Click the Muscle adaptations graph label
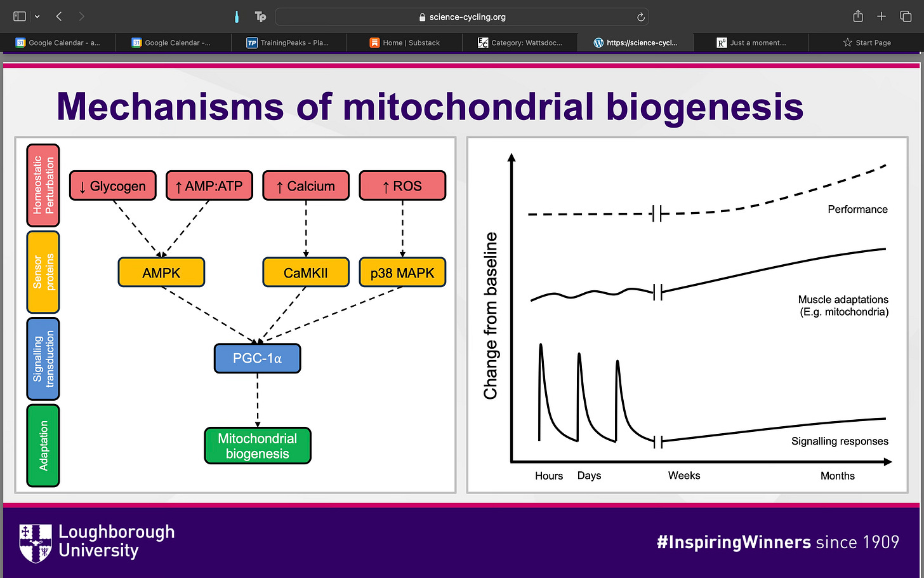924x578 pixels. (x=843, y=306)
